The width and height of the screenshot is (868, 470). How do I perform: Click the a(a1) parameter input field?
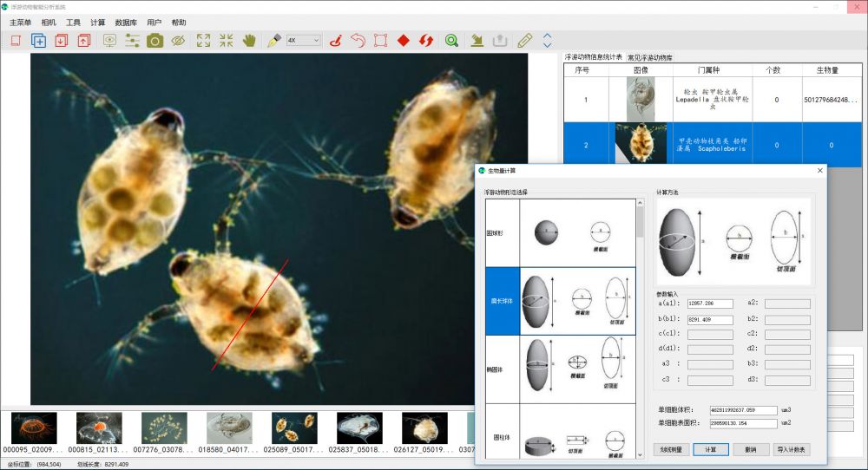[x=709, y=304]
